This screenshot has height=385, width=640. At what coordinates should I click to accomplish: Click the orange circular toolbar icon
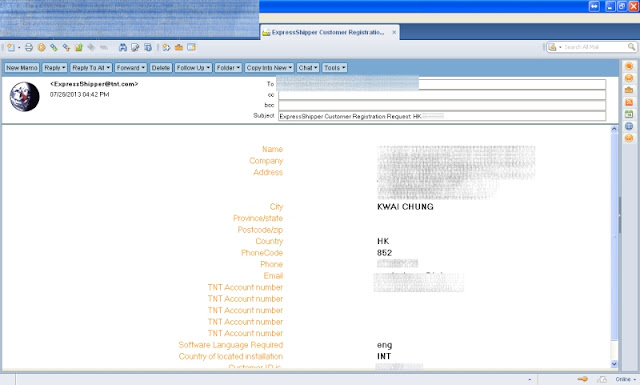click(41, 47)
